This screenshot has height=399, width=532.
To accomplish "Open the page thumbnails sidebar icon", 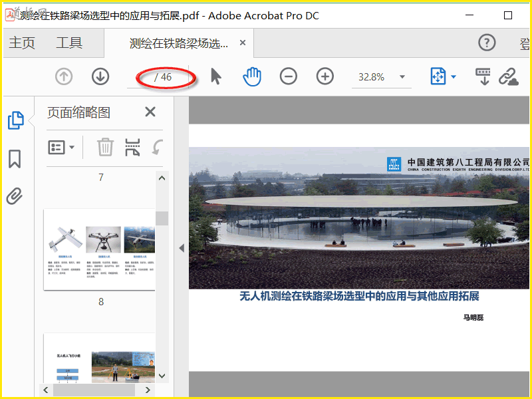I will click(x=15, y=120).
